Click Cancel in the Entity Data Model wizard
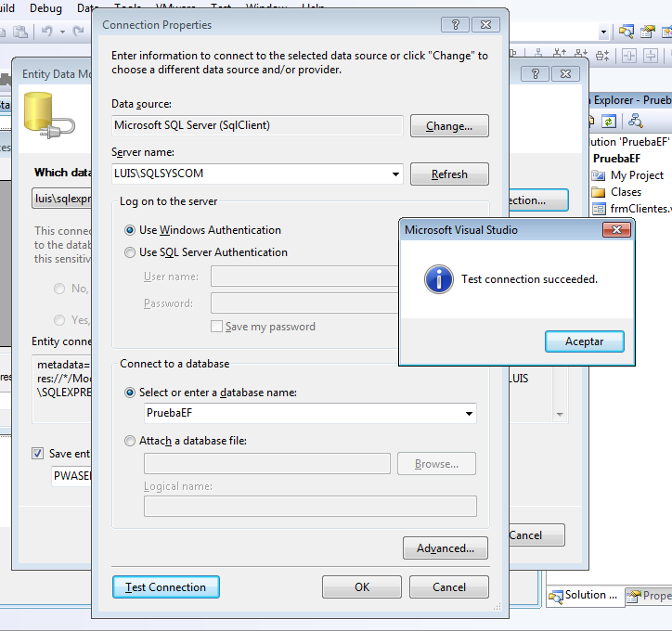The width and height of the screenshot is (672, 631). [x=536, y=535]
